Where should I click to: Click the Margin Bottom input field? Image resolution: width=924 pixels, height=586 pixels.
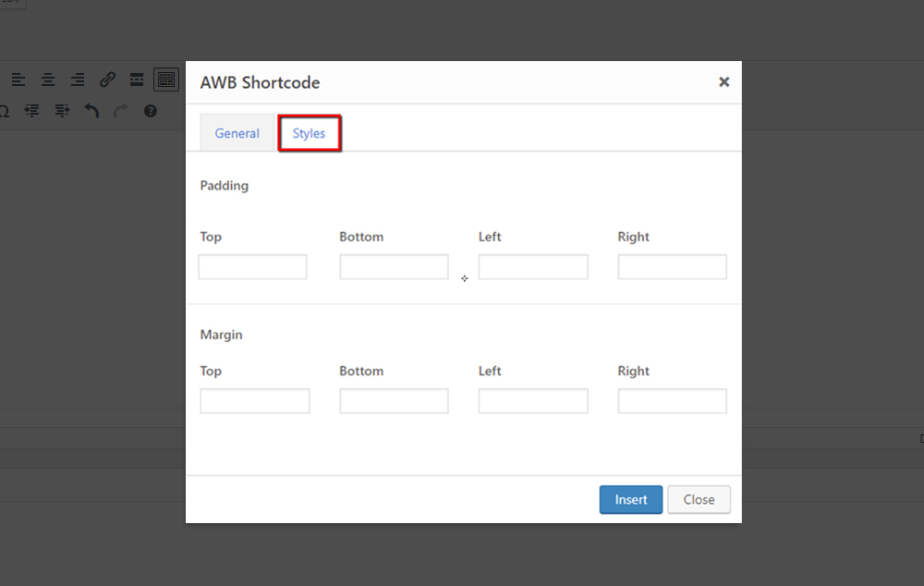coord(394,401)
